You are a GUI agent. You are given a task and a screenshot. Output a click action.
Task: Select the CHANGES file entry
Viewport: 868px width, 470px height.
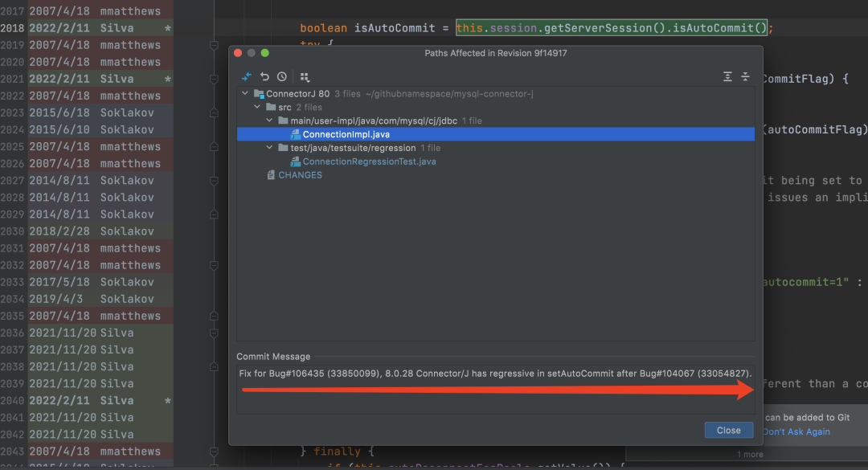coord(300,175)
